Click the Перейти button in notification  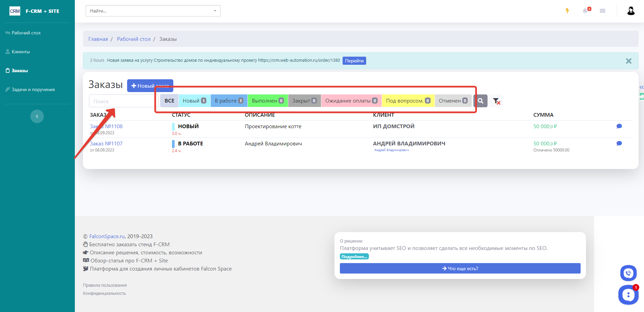click(x=354, y=61)
